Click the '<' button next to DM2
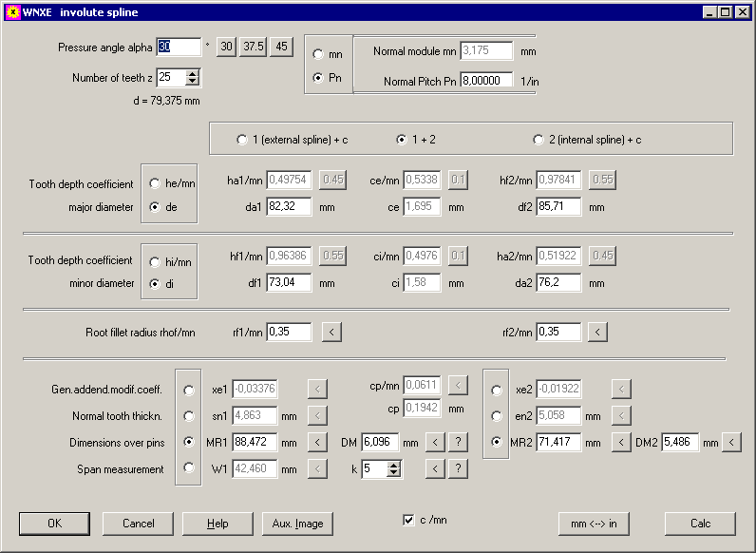 [x=731, y=442]
